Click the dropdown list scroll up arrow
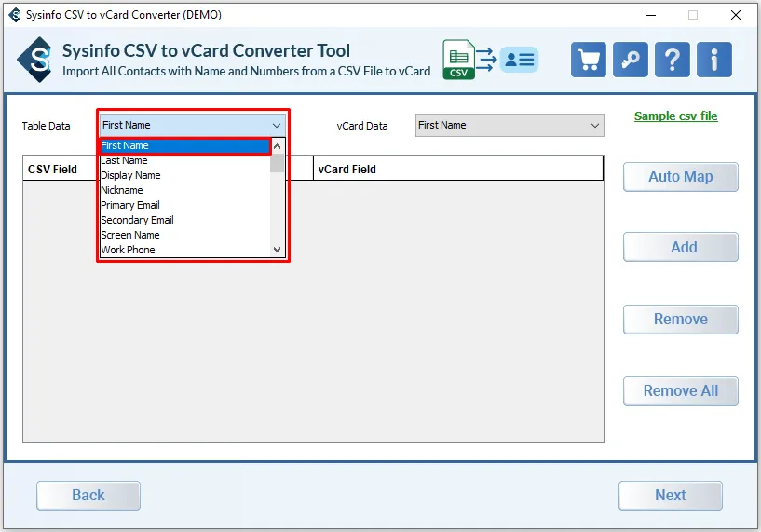The height and width of the screenshot is (532, 761). [x=278, y=146]
